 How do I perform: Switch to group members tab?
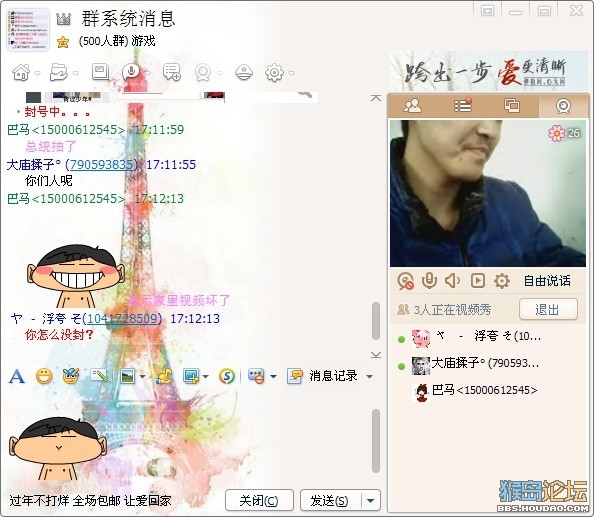[x=413, y=106]
